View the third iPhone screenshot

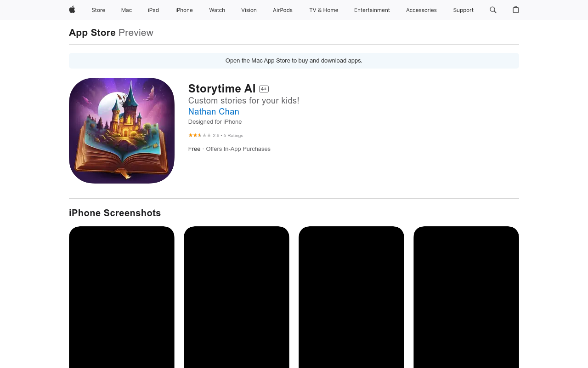[351, 297]
